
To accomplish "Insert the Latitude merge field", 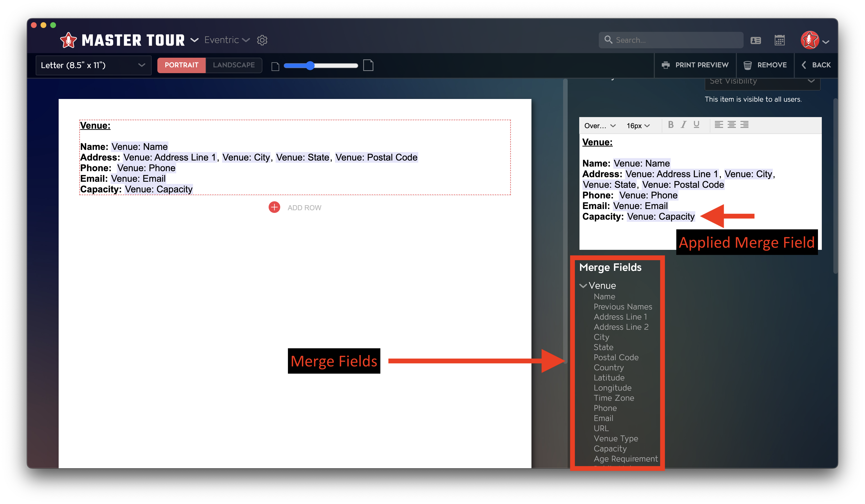I will 609,378.
